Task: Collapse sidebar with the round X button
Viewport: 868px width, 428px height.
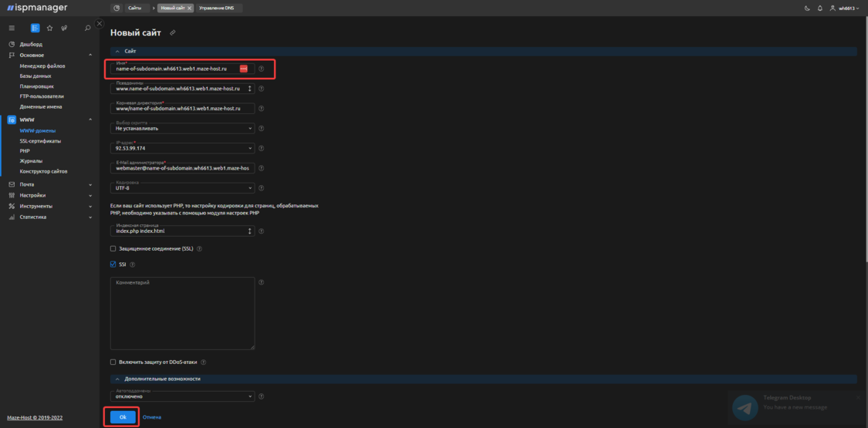Action: coord(100,24)
